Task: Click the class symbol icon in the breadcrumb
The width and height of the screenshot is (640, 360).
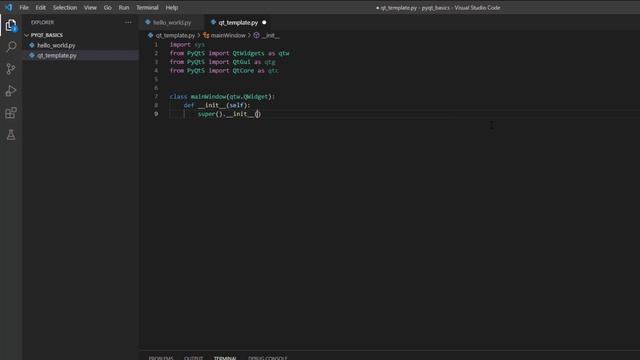Action: click(x=206, y=36)
